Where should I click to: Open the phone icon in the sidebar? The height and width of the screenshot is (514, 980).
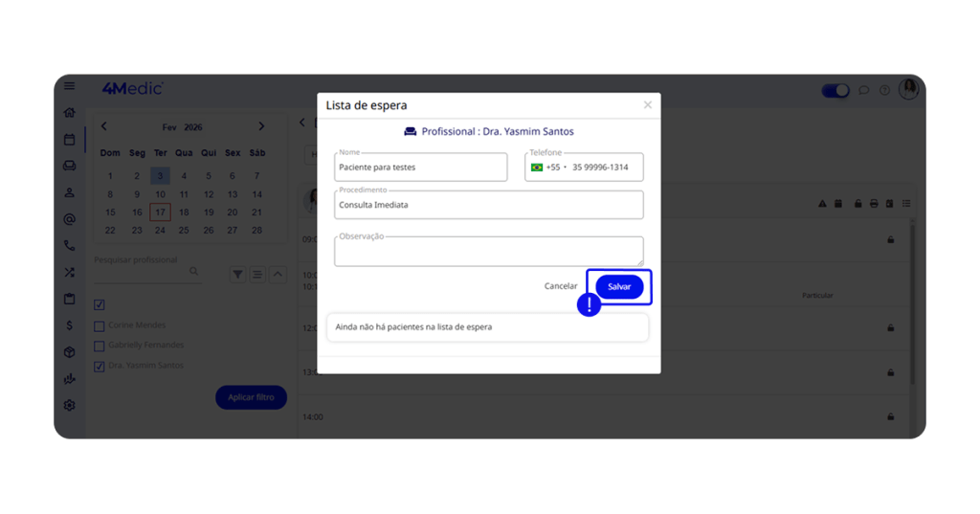[69, 246]
